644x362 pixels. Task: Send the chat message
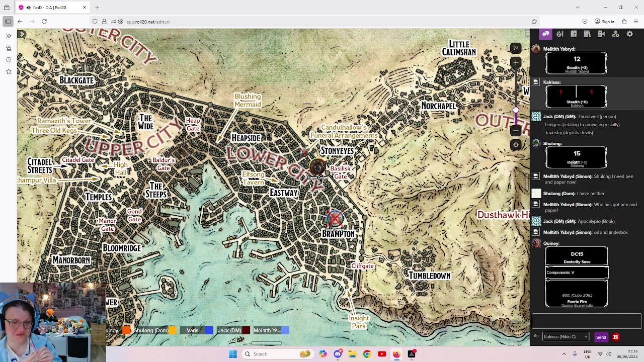pyautogui.click(x=601, y=337)
